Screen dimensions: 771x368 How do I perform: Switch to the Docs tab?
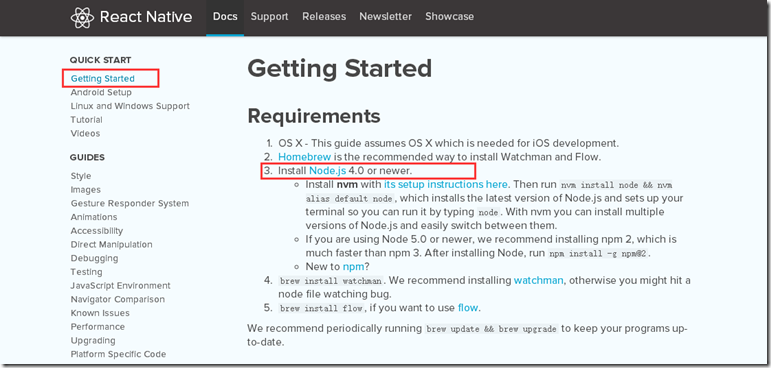pyautogui.click(x=225, y=17)
